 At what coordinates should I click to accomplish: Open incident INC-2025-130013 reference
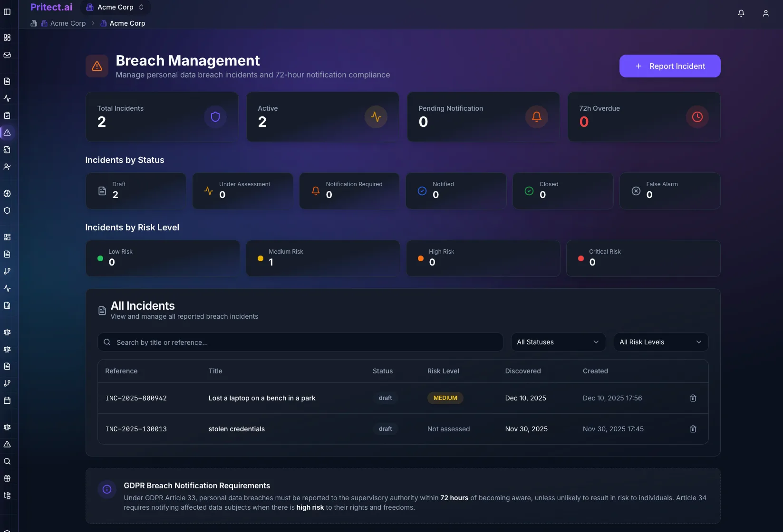[x=136, y=429]
